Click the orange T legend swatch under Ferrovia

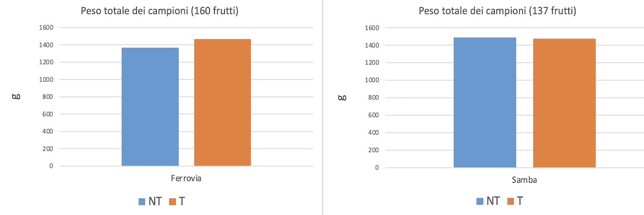tap(173, 202)
